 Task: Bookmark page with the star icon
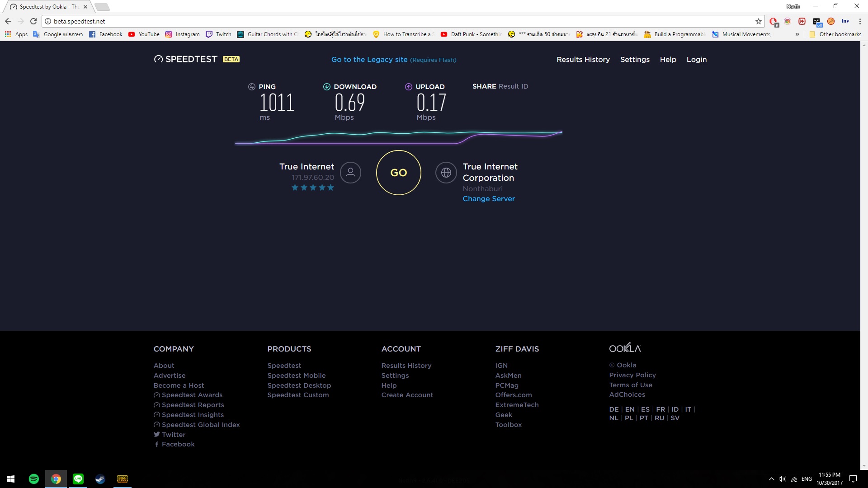pos(758,21)
